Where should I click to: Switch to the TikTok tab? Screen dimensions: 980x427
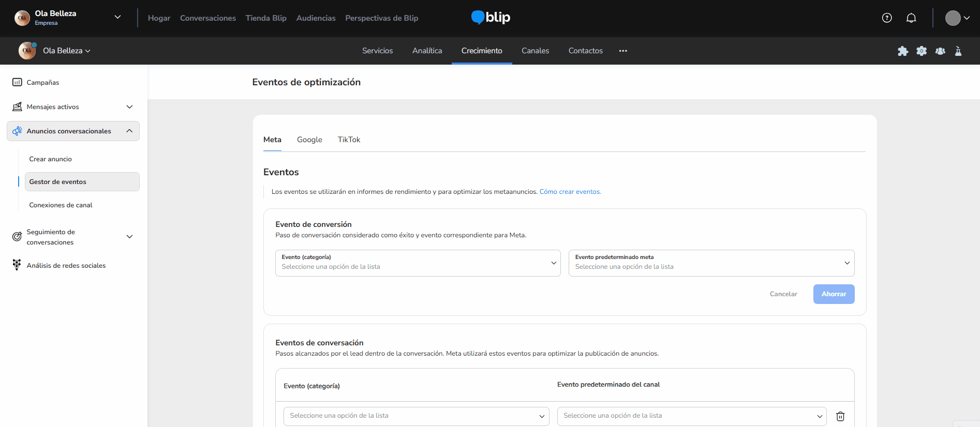click(349, 140)
